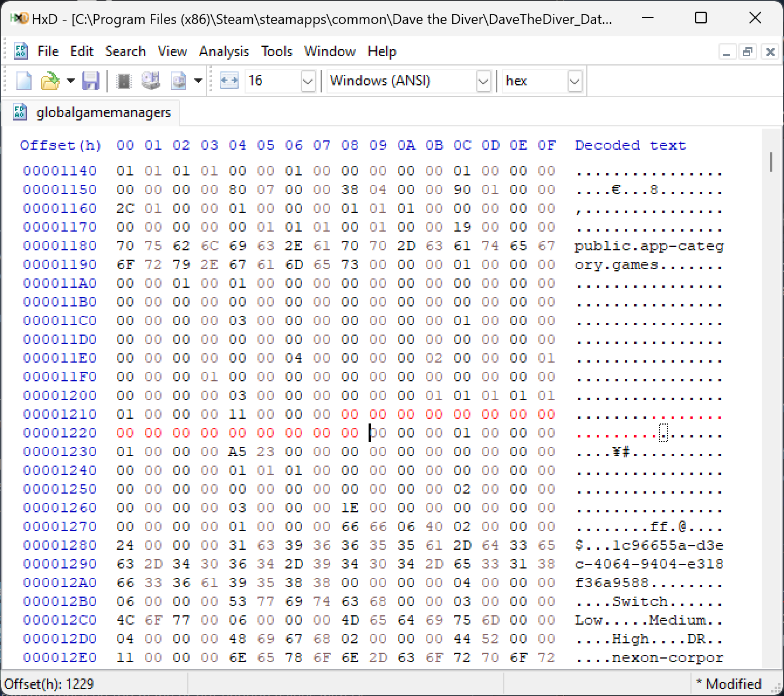Click decoded text 'c-4064-9404-e318'
784x696 pixels.
point(649,564)
